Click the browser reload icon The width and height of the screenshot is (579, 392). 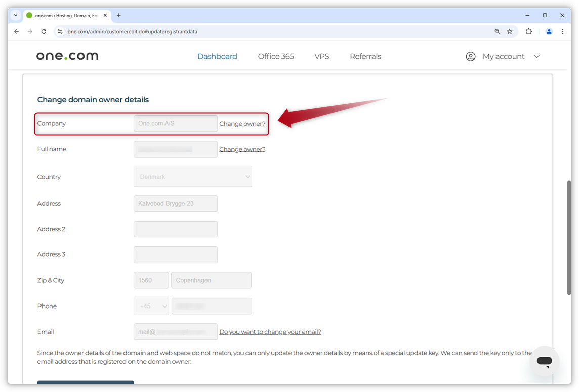click(44, 31)
